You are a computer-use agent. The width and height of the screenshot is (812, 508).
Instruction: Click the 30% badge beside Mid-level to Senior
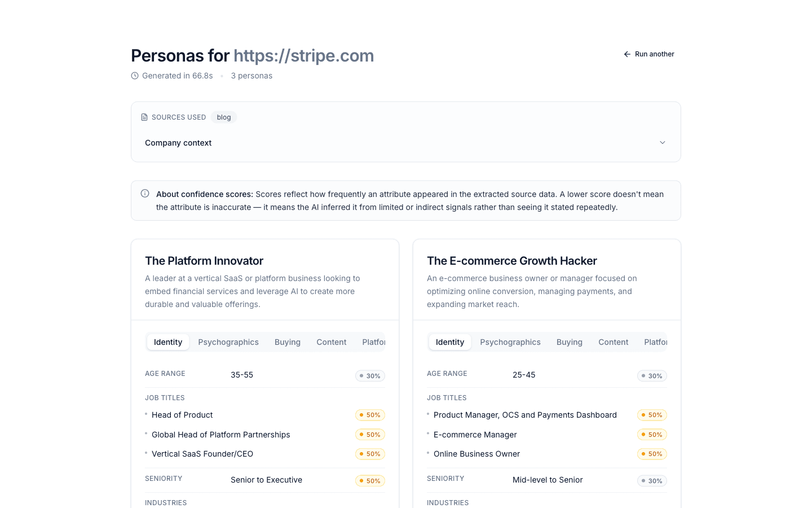652,481
